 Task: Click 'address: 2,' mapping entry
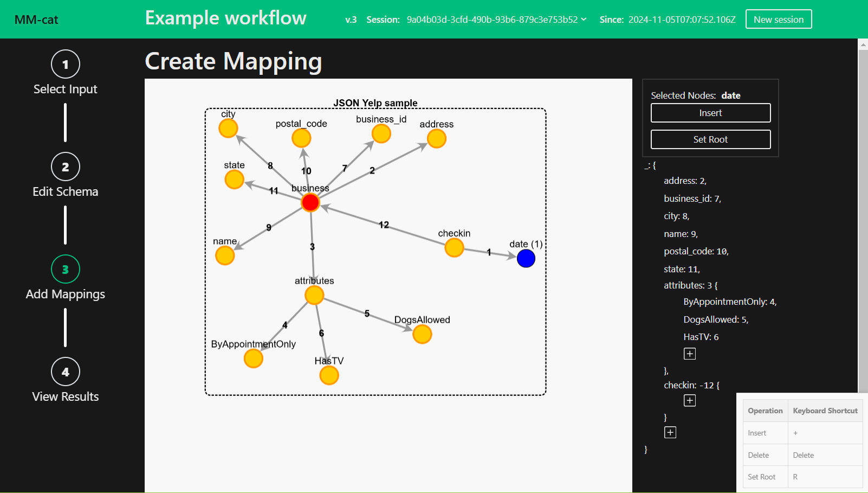pos(685,181)
